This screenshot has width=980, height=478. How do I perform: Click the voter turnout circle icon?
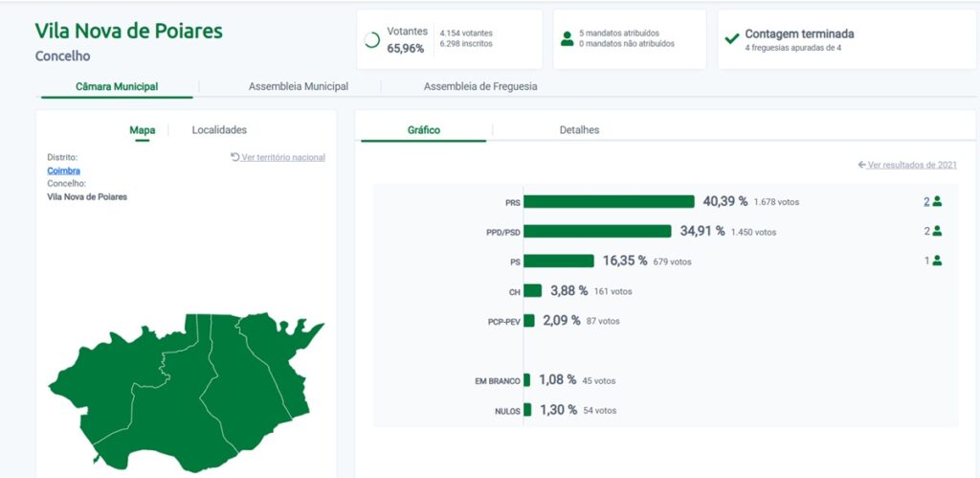point(372,40)
